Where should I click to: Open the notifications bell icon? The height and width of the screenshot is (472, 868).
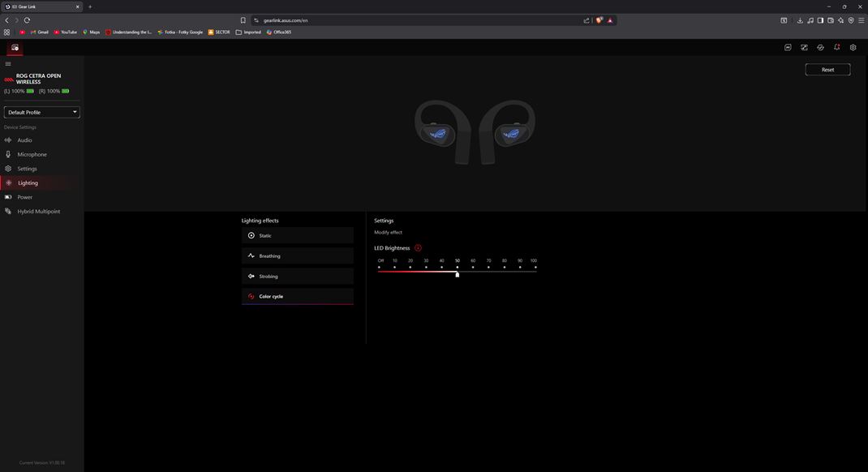point(837,48)
